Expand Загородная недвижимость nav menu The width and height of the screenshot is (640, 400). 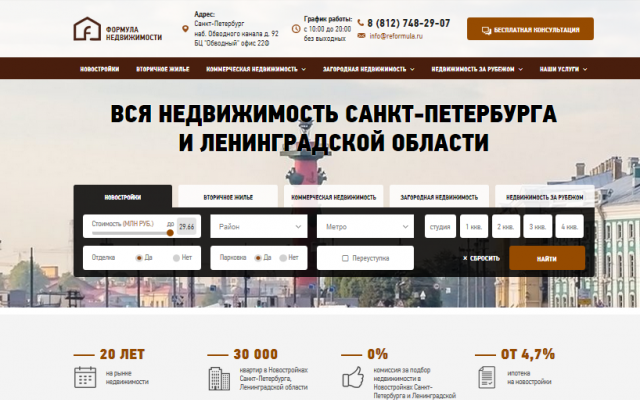[x=369, y=69]
